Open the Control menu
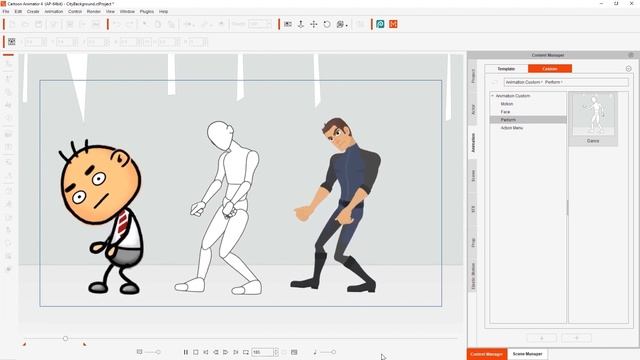This screenshot has height=360, width=640. click(75, 11)
